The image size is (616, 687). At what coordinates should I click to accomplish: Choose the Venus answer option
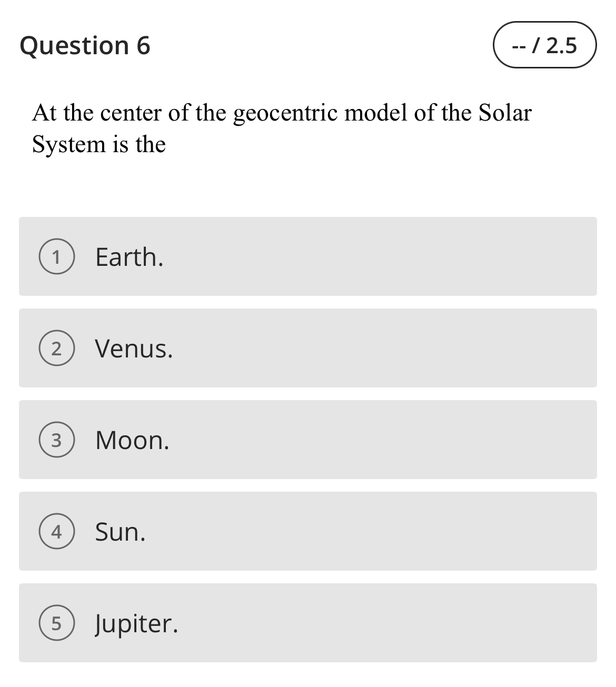click(308, 348)
